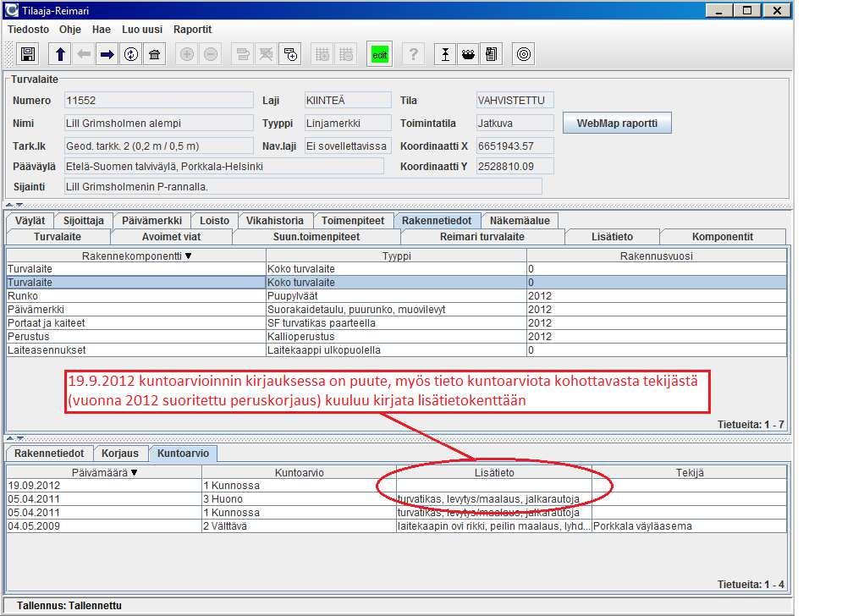Image resolution: width=853 pixels, height=616 pixels.
Task: Select the 19.09.2012 condition row
Action: point(396,486)
